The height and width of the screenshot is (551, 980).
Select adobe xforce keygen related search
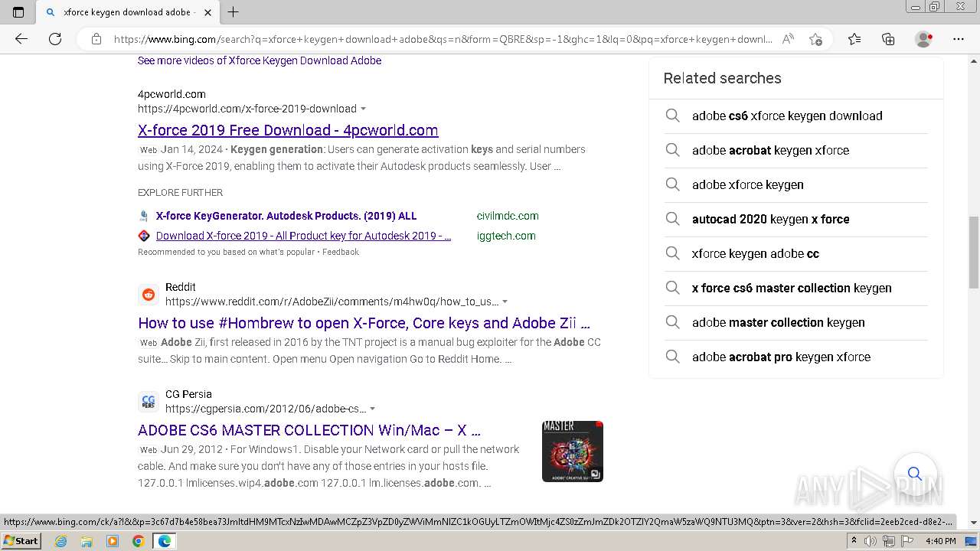[x=795, y=184]
